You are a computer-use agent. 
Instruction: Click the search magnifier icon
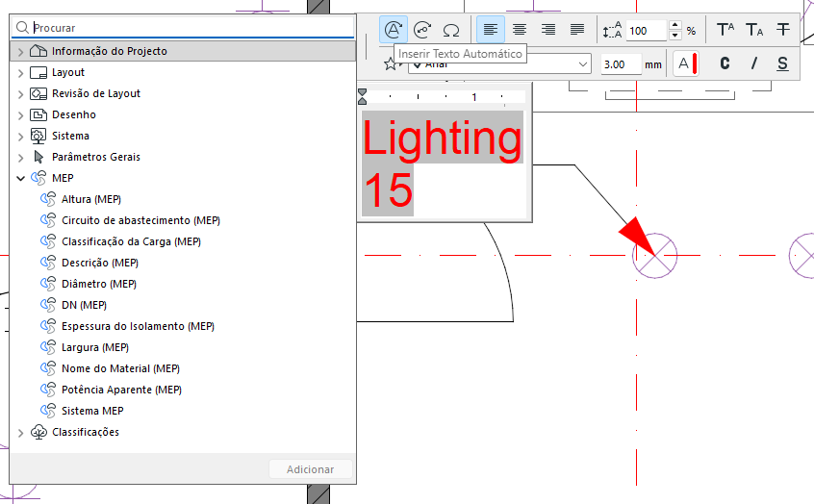click(22, 28)
